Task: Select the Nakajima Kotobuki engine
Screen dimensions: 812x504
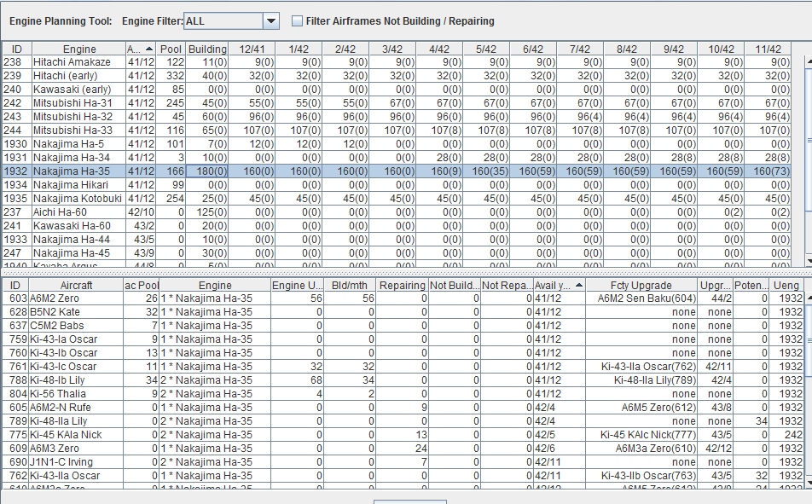Action: (x=397, y=199)
